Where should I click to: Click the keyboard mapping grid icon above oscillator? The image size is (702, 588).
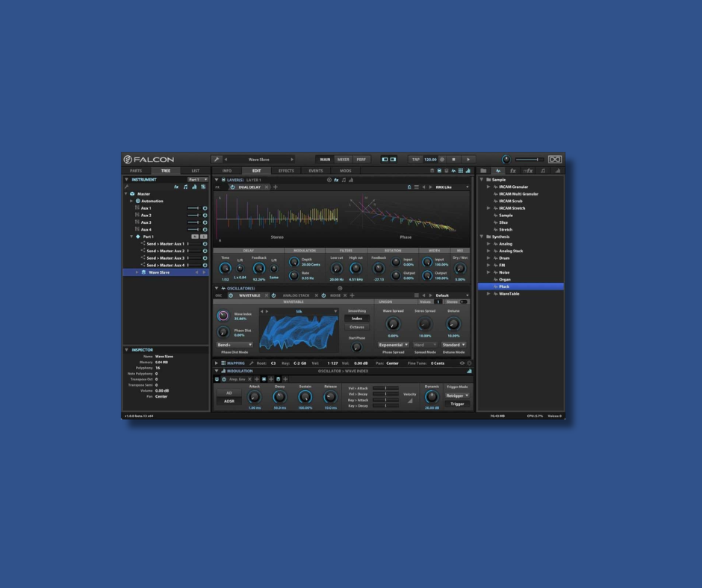224,363
